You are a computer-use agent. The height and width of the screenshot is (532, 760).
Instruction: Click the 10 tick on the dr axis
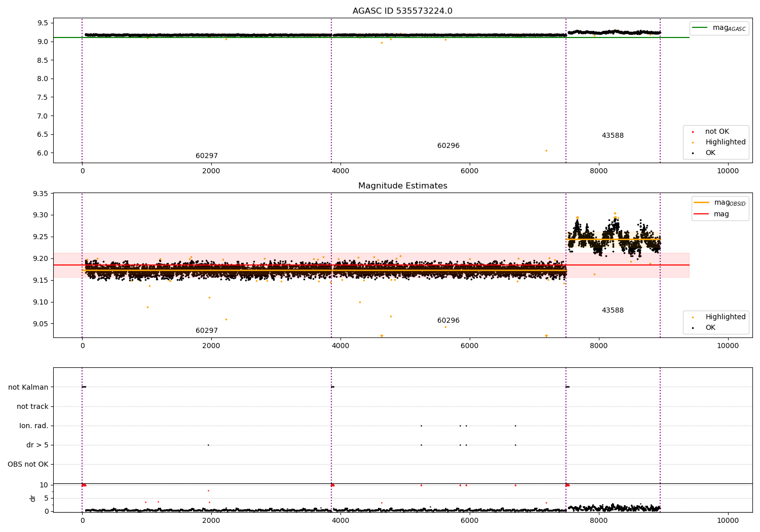pyautogui.click(x=44, y=485)
